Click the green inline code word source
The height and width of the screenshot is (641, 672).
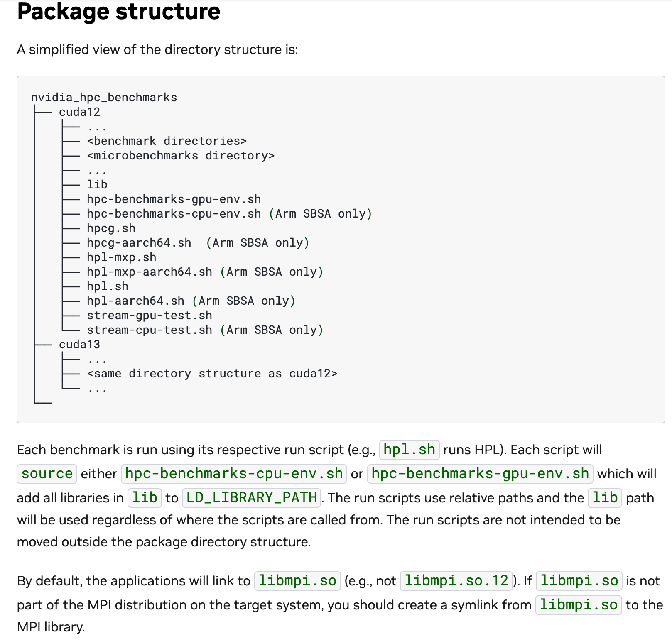click(x=47, y=474)
